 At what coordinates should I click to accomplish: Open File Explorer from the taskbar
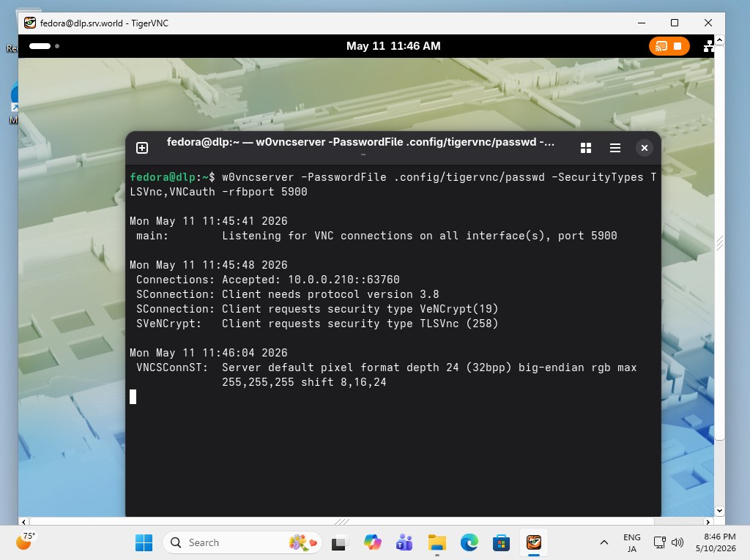pos(437,542)
